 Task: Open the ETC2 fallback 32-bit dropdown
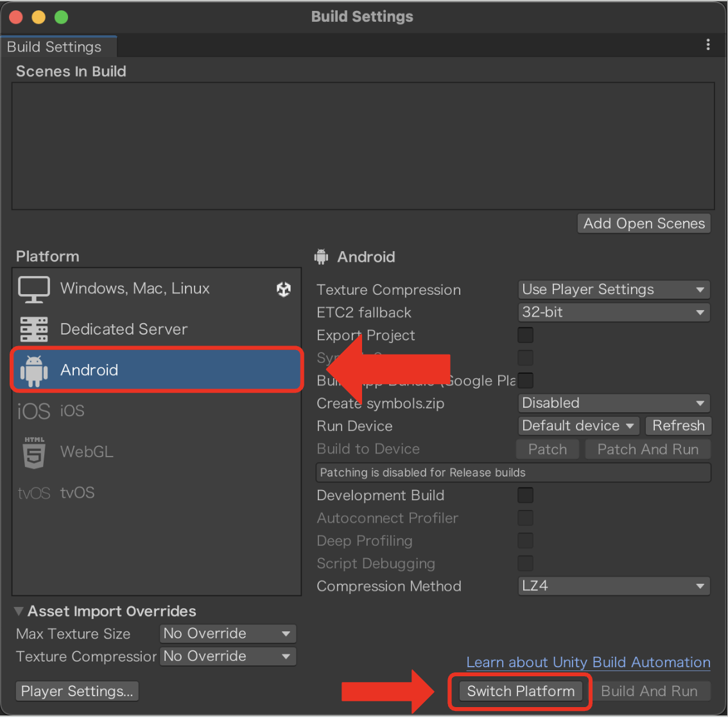click(x=614, y=312)
